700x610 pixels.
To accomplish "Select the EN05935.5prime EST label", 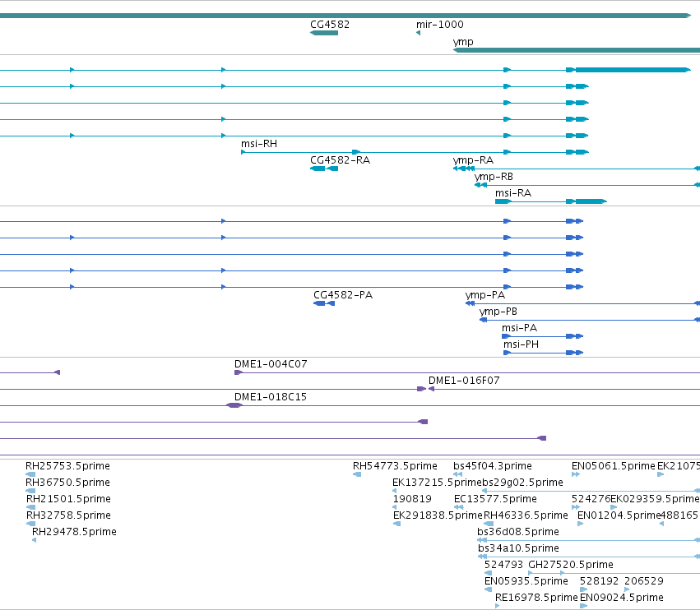I will pos(526,581).
